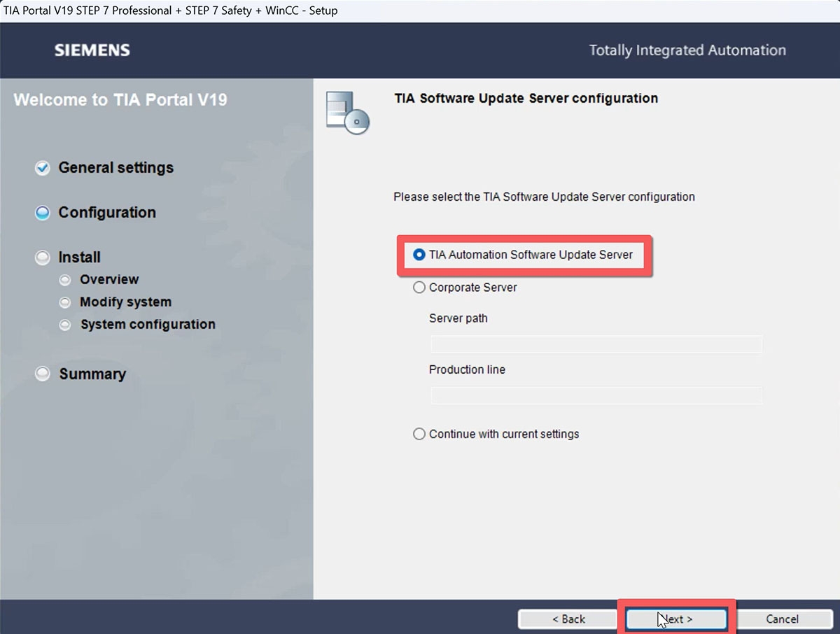Go back with the Back button
The image size is (840, 634).
point(568,619)
